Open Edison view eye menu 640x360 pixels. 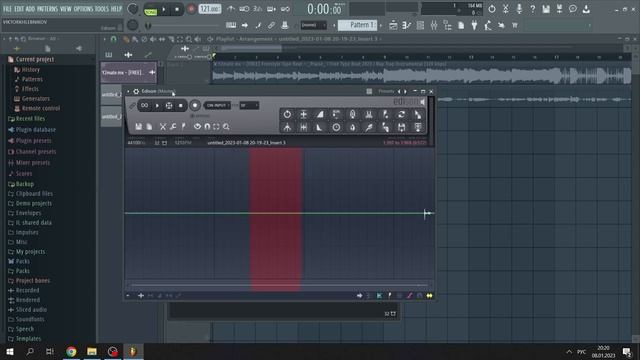(x=197, y=127)
